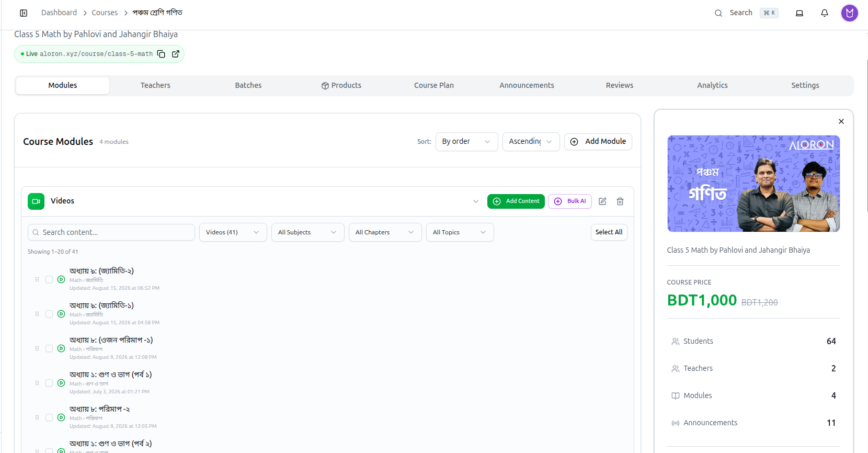Screen dimensions: 868x453
Task: Click play icon for জ্যামিতি-২ video
Action: click(61, 279)
